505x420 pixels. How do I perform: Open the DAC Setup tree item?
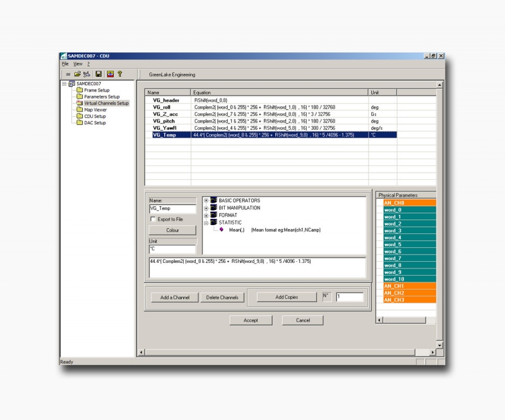pos(95,123)
